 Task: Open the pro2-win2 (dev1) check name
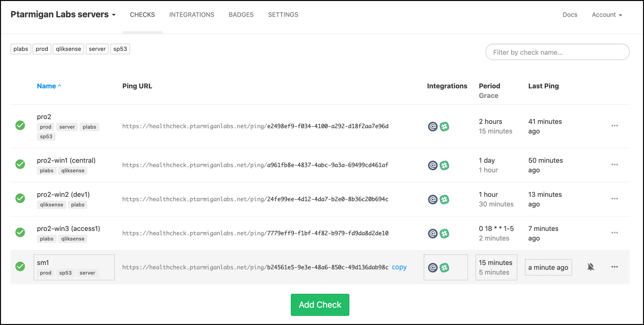pyautogui.click(x=63, y=195)
